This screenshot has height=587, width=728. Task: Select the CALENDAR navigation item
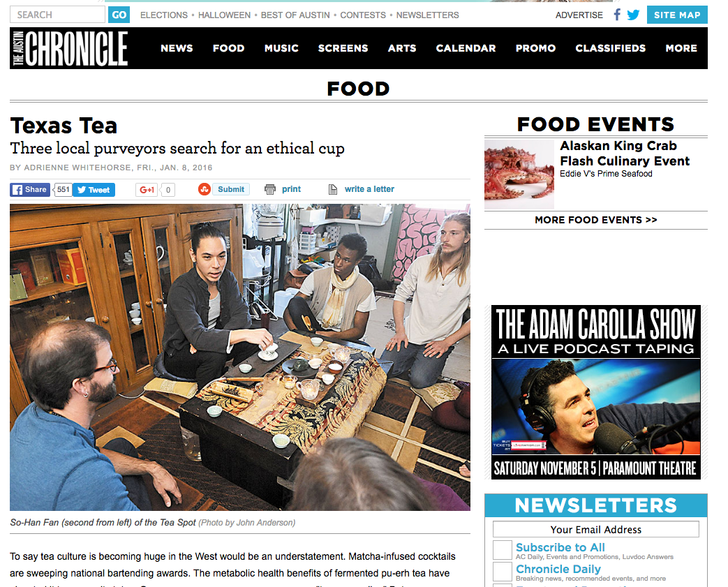[x=466, y=48]
